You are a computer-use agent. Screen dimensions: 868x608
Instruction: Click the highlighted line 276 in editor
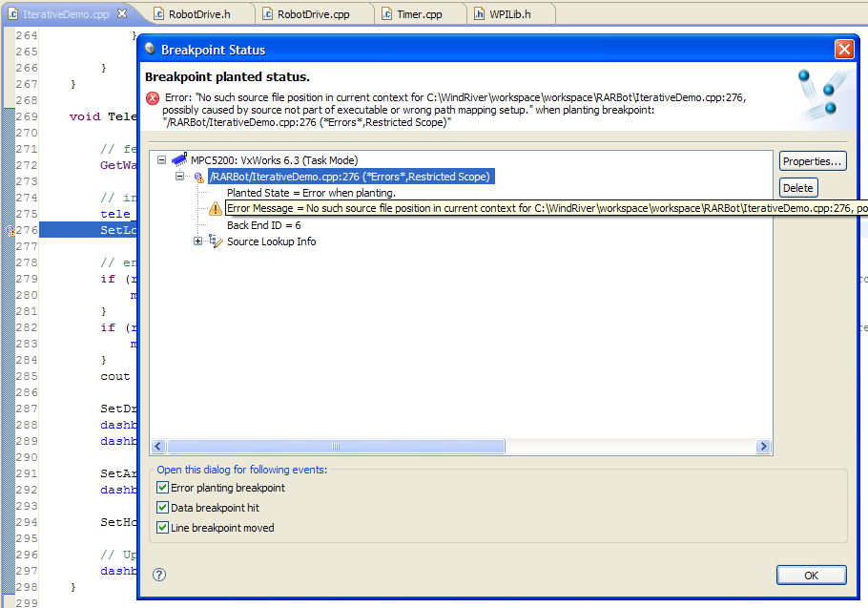[88, 230]
